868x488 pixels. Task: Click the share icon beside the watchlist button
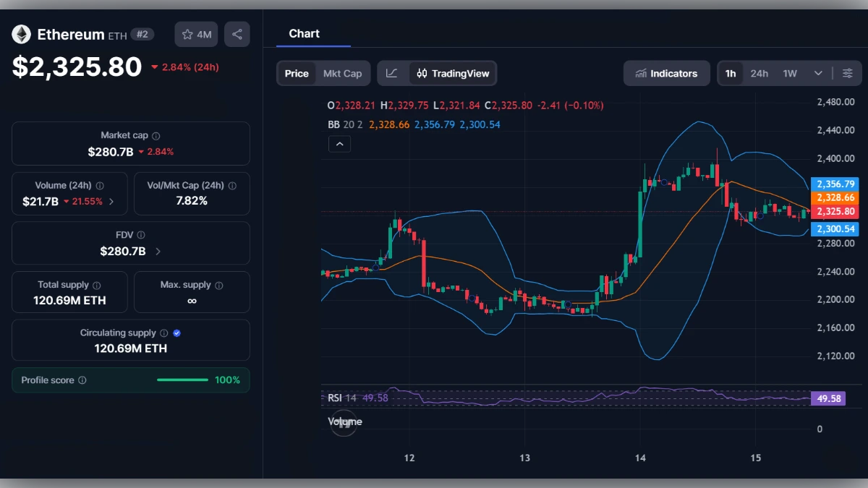pos(237,33)
